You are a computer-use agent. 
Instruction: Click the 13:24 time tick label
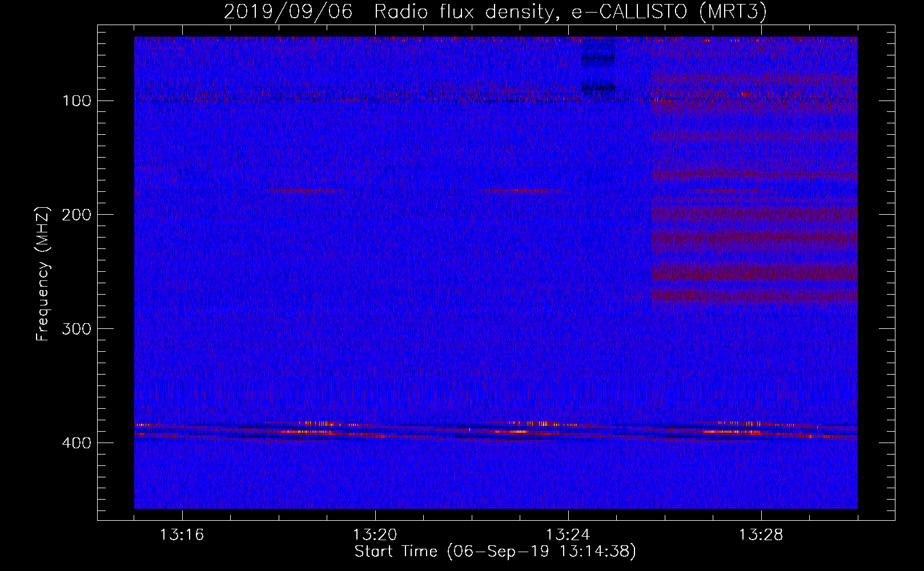[x=568, y=535]
